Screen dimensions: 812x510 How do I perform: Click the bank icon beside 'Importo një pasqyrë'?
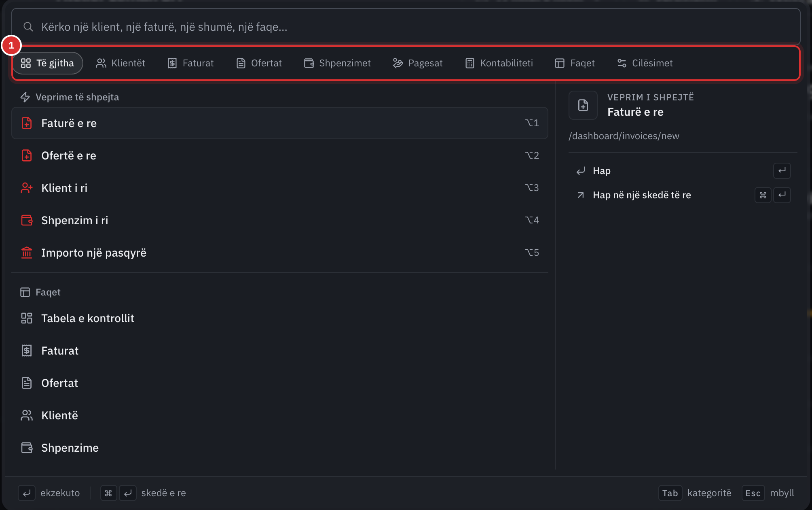coord(27,253)
